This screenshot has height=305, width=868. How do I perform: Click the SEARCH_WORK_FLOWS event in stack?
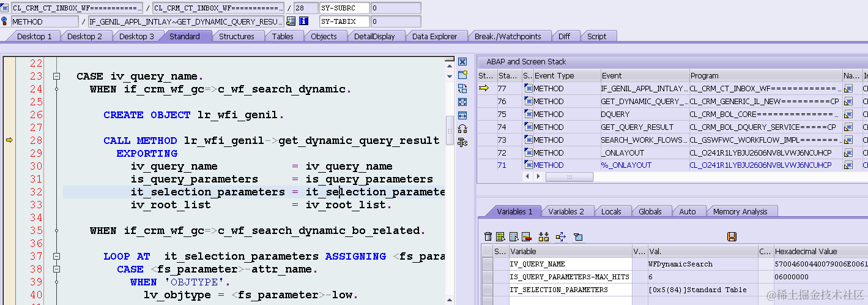644,140
